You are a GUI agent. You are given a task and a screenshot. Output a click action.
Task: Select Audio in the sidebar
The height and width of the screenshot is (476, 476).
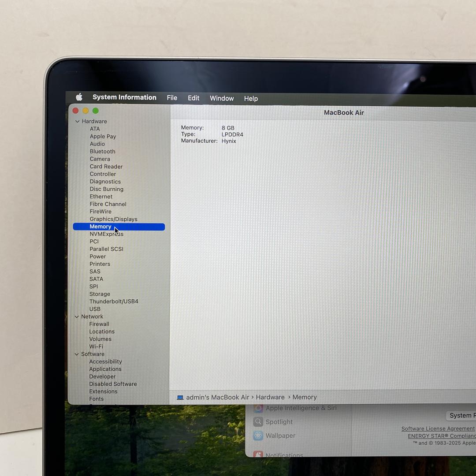(x=97, y=144)
